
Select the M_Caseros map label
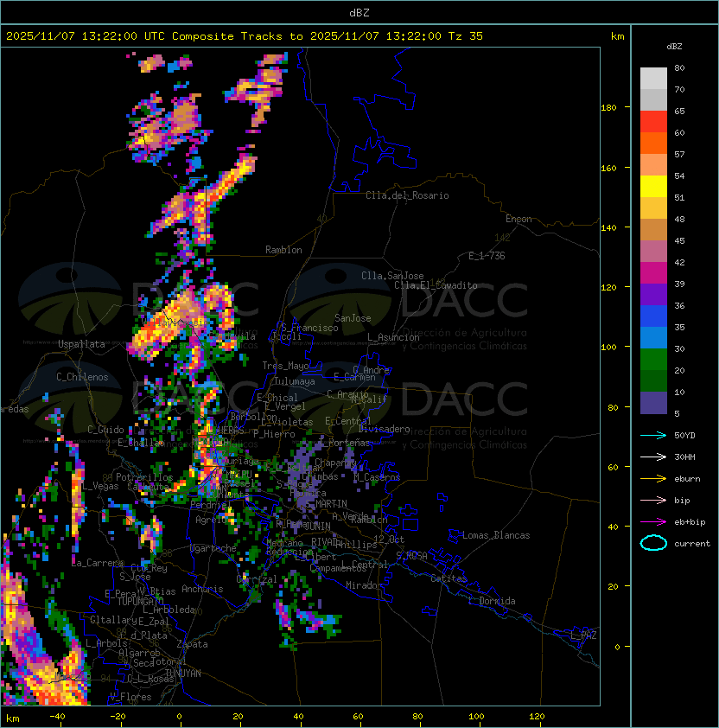click(x=377, y=476)
